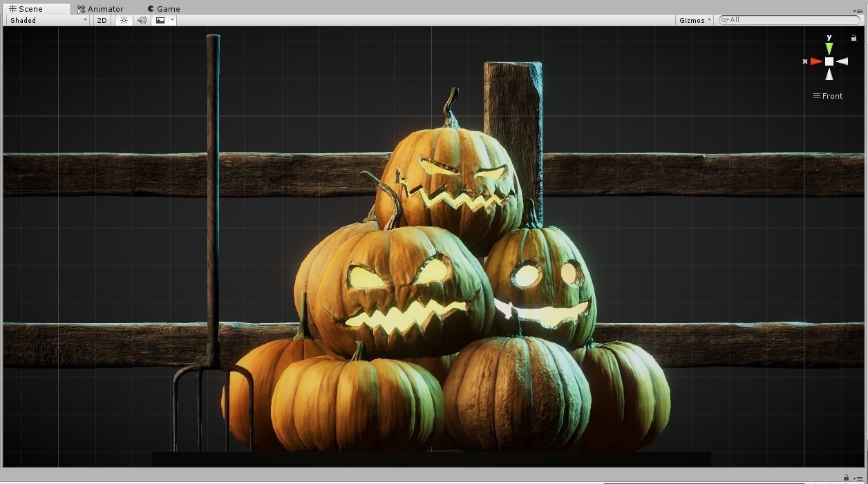The image size is (868, 484).
Task: Open the scene effects dropdown arrow
Action: pyautogui.click(x=173, y=20)
